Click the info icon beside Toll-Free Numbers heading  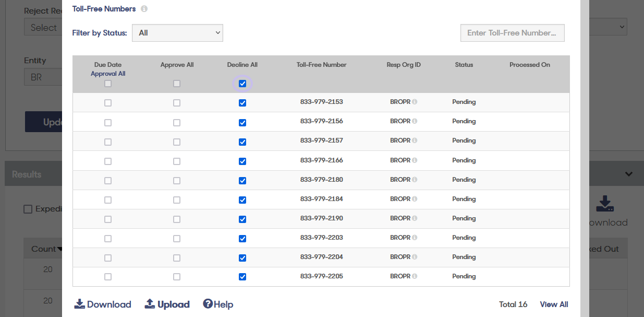(144, 8)
